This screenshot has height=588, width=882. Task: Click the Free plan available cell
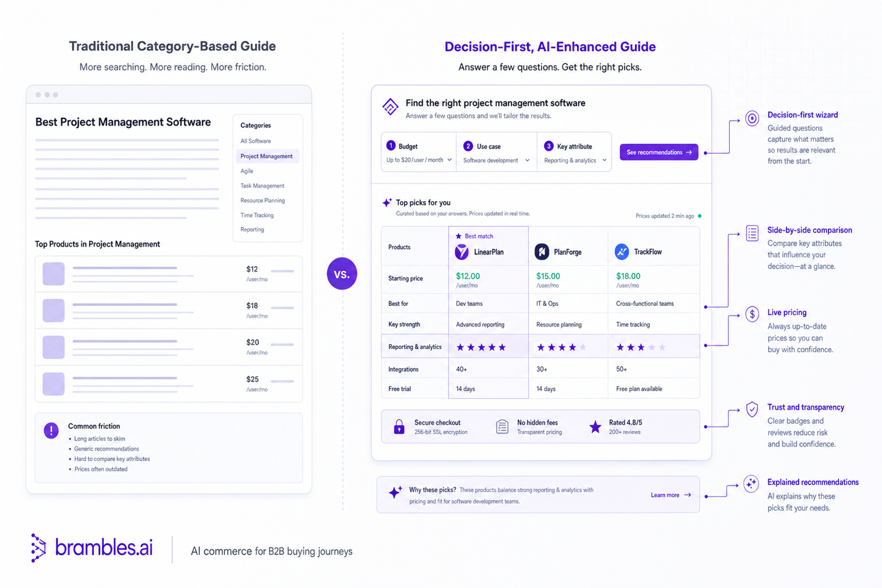(639, 389)
